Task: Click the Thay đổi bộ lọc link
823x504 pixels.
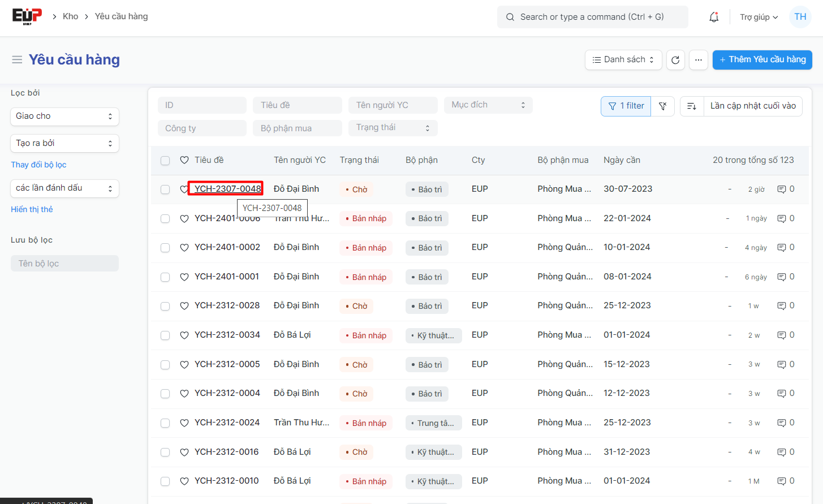Action: (x=38, y=165)
